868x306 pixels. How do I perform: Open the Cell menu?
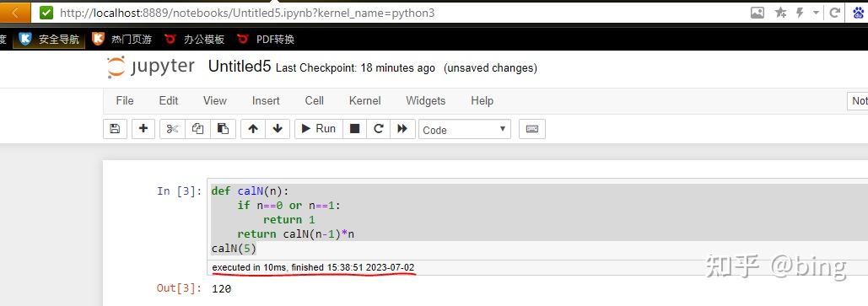(315, 100)
